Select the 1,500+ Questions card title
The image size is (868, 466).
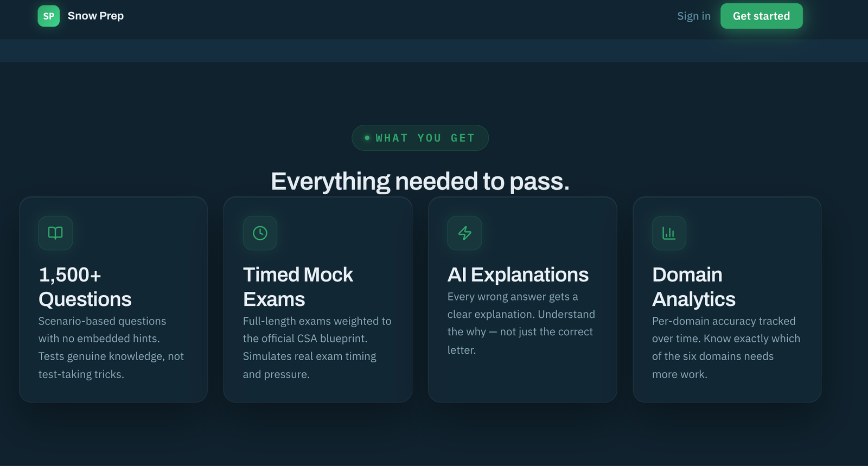point(85,287)
